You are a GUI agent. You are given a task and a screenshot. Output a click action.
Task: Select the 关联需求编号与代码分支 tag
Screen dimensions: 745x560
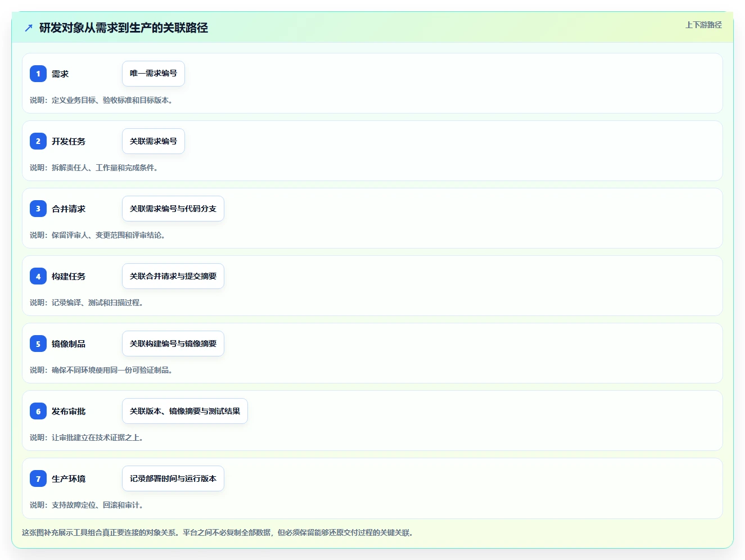tap(173, 209)
